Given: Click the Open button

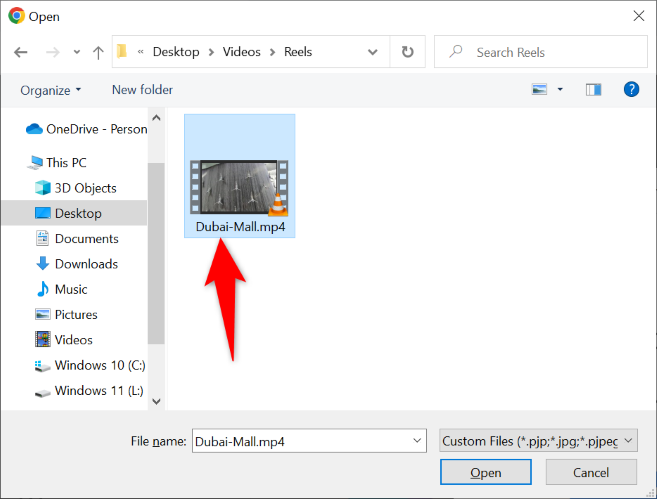Looking at the screenshot, I should 486,472.
